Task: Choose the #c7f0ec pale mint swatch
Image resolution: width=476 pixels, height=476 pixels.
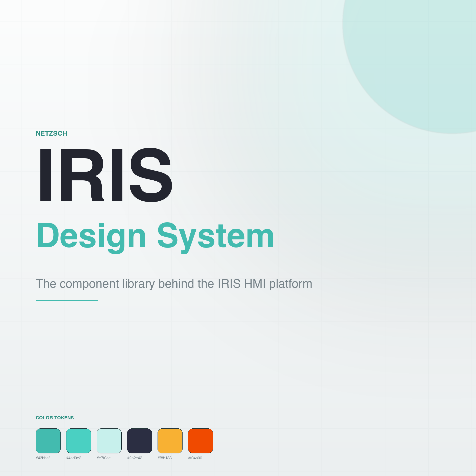Action: [x=109, y=441]
